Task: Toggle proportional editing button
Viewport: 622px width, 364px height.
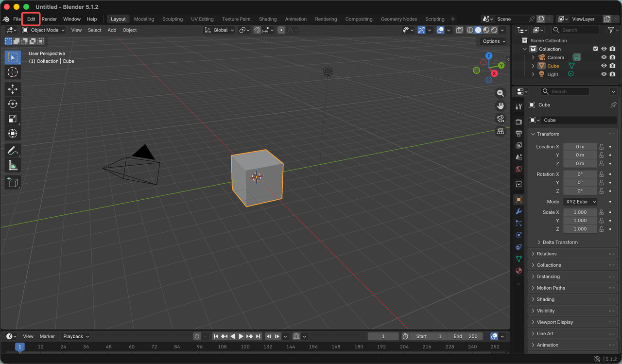Action: 281,30
